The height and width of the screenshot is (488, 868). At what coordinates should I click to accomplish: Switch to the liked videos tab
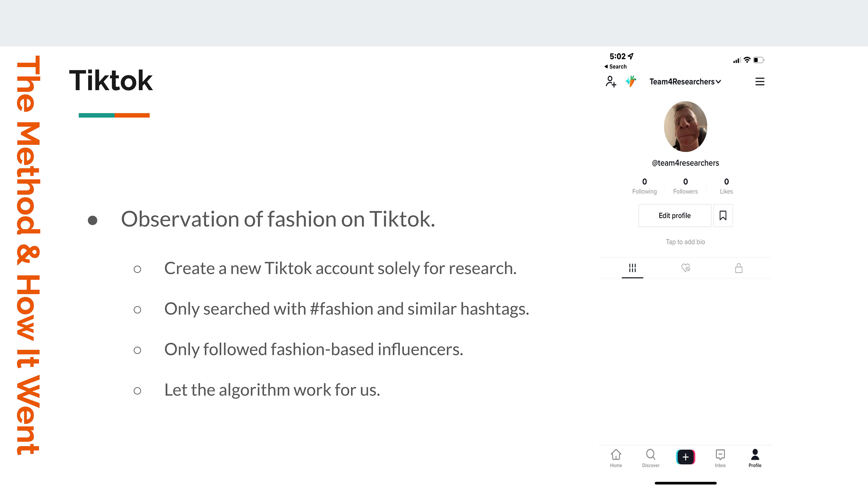(685, 268)
